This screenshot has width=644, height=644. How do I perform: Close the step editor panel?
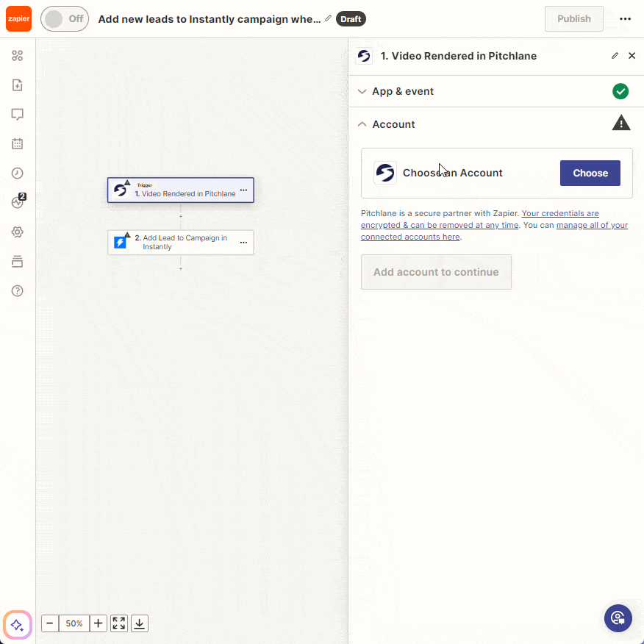coord(632,55)
